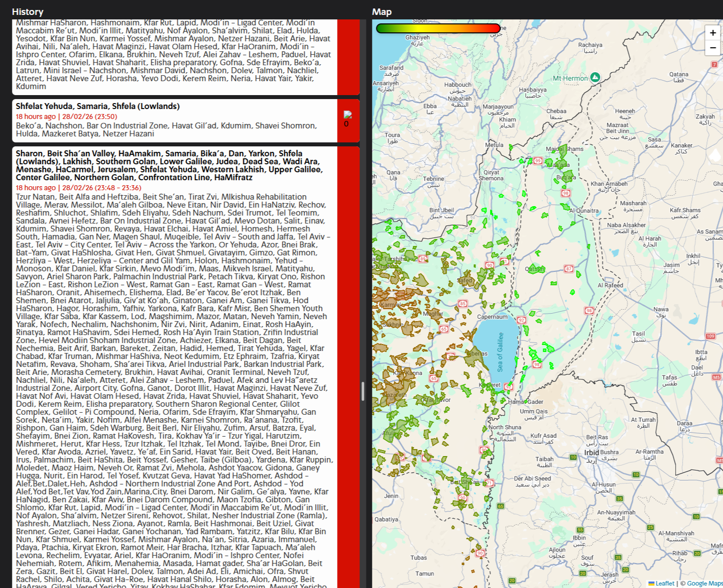The height and width of the screenshot is (588, 723).
Task: Click the Route 71 road shield
Action: (x=489, y=483)
